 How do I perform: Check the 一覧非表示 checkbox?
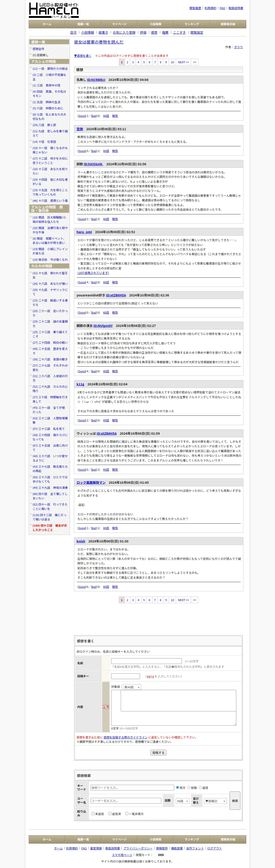click(127, 813)
